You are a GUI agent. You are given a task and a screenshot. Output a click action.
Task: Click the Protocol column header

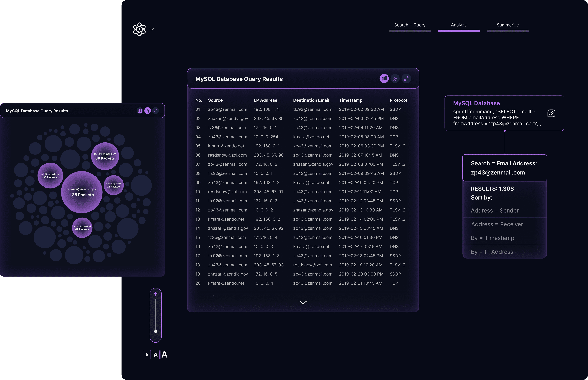pyautogui.click(x=398, y=100)
